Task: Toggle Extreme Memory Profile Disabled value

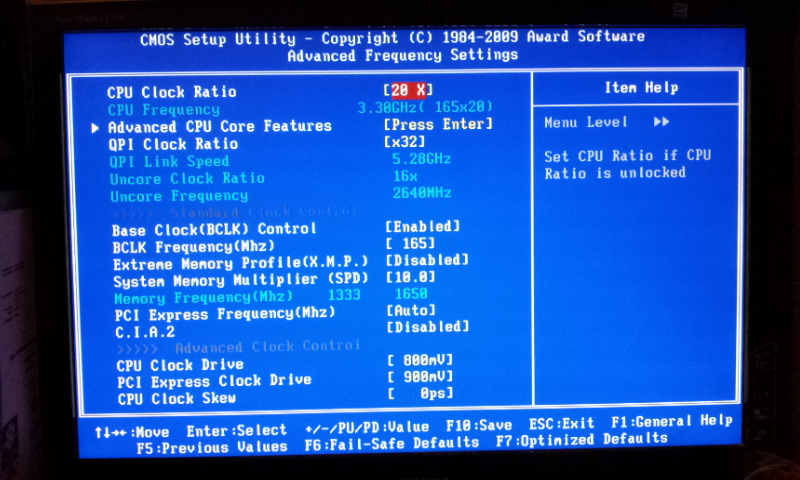Action: [427, 260]
